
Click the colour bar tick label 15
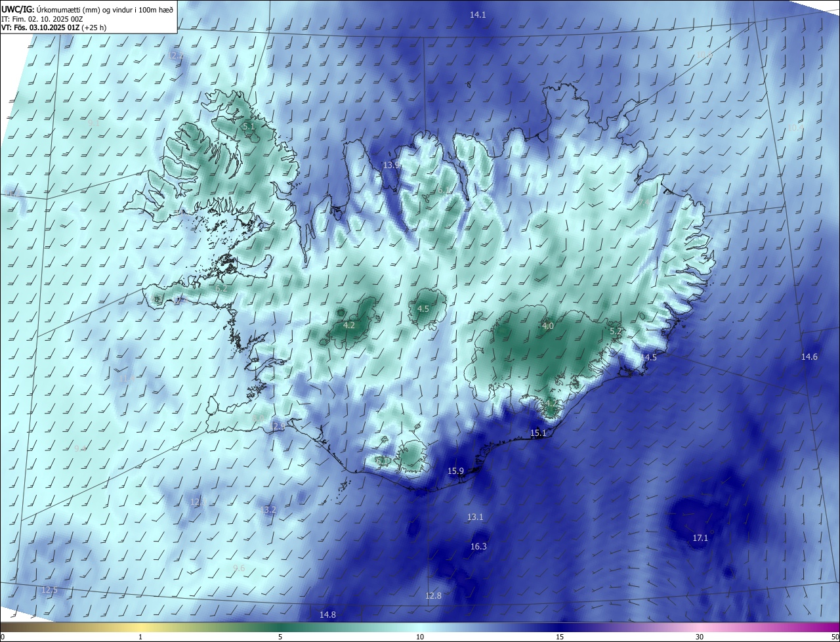[x=560, y=637]
